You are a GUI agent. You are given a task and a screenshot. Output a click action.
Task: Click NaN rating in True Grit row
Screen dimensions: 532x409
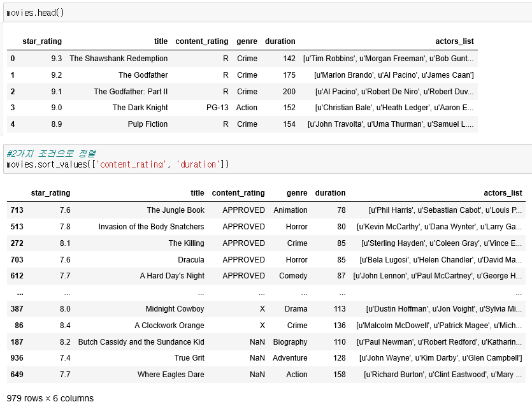pos(257,358)
